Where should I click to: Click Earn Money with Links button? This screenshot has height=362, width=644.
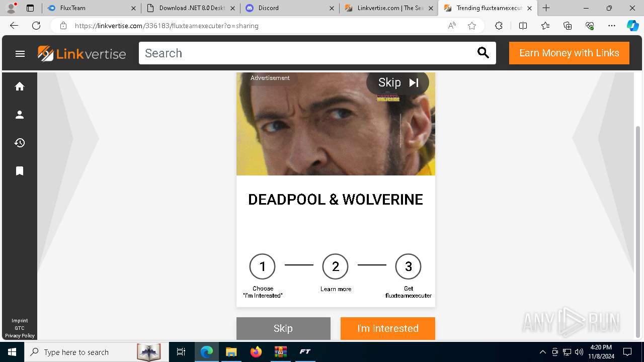[569, 53]
